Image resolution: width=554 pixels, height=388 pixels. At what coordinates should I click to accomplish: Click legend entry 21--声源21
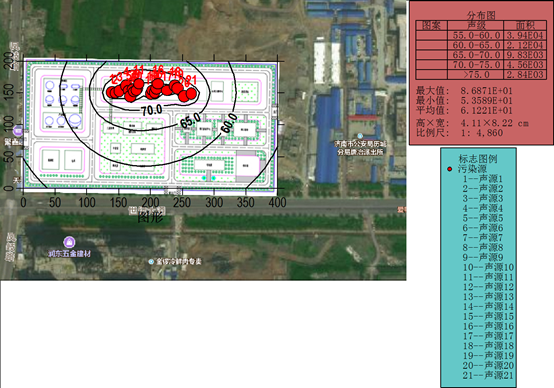tap(488, 375)
